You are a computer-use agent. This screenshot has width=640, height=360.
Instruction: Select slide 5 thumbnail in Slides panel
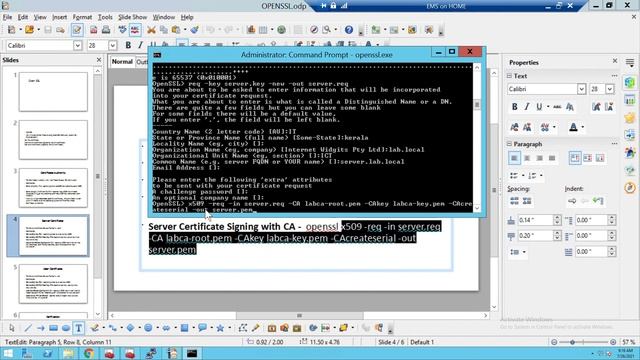[53, 284]
